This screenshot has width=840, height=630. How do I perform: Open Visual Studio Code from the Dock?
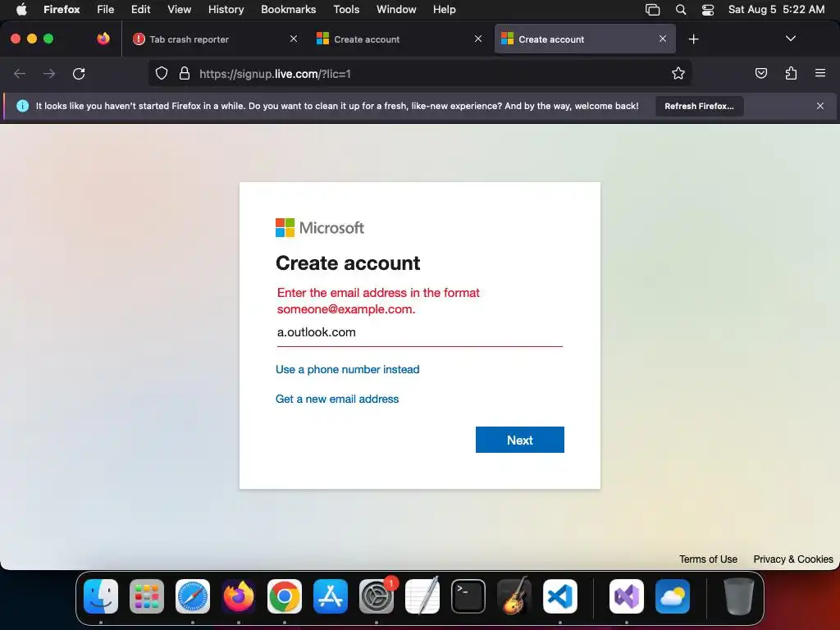560,596
